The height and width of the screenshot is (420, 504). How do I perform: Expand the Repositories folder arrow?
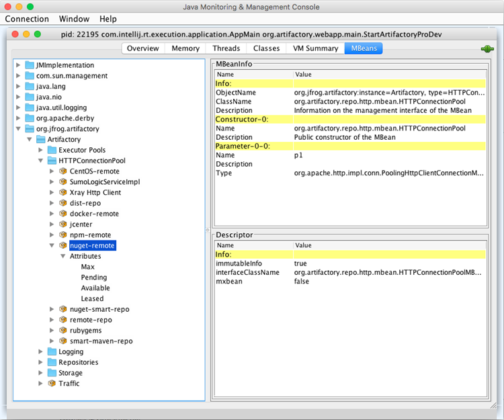click(40, 362)
